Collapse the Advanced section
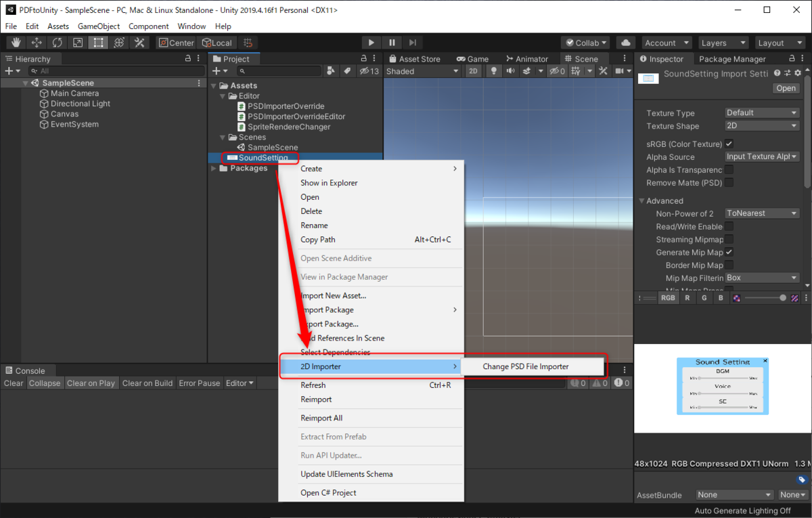Viewport: 812px width, 518px height. [x=641, y=201]
